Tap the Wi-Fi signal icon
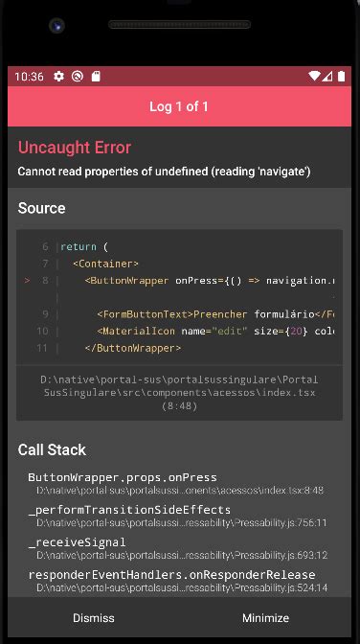The width and height of the screenshot is (360, 644). pyautogui.click(x=314, y=77)
